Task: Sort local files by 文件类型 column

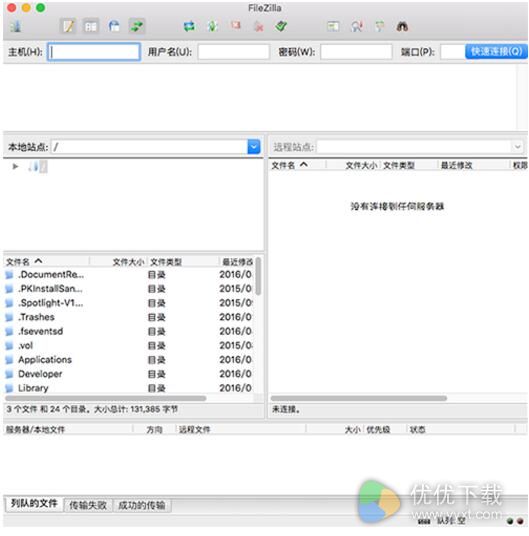Action: [183, 262]
